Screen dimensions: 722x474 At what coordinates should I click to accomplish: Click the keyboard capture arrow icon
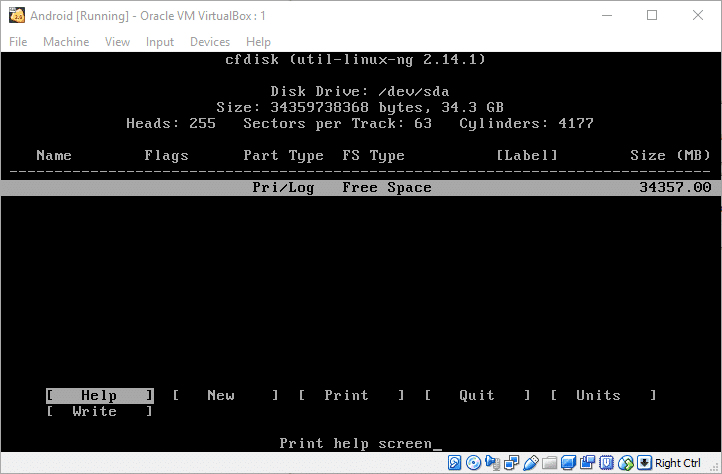click(x=645, y=463)
